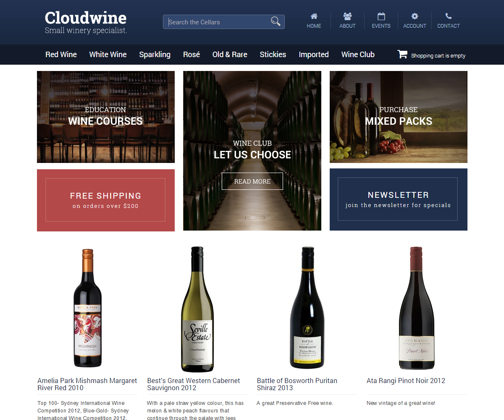Click the shopping cart icon

click(402, 54)
